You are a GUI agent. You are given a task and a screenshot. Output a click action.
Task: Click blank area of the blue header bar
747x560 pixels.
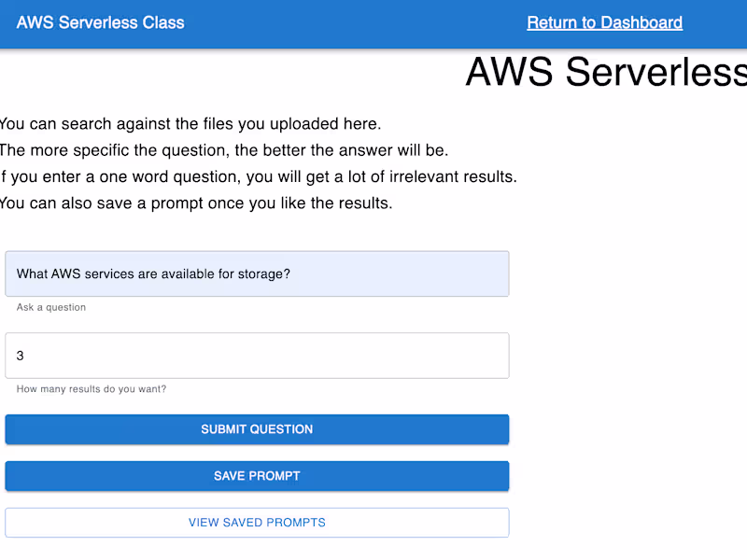tap(355, 23)
